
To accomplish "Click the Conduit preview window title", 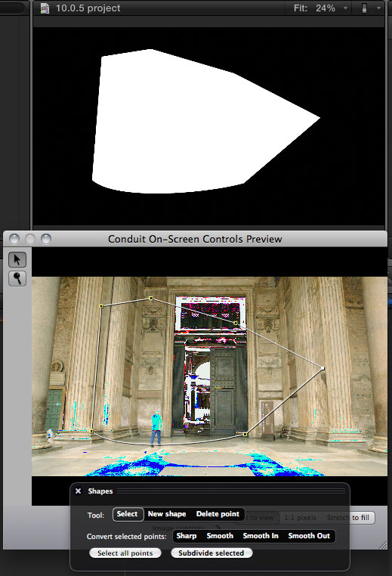I will 195,239.
